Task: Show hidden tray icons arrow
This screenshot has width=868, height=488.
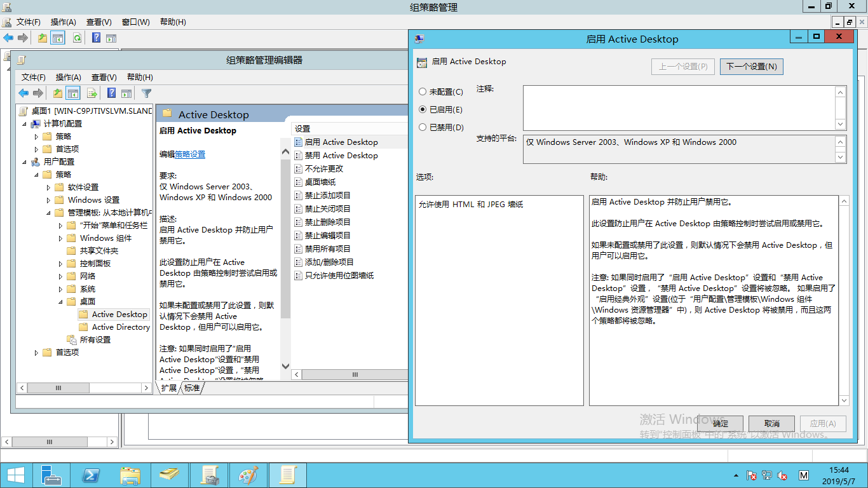Action: tap(736, 475)
